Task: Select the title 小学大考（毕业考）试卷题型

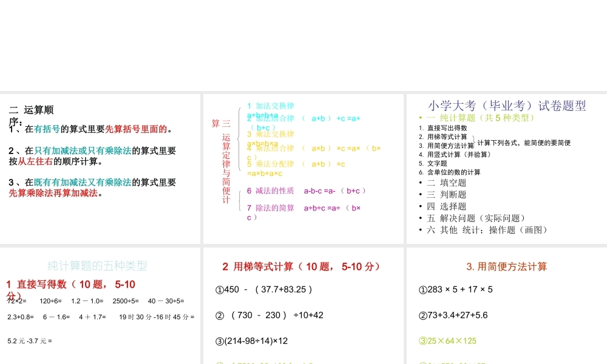Action: pos(507,106)
